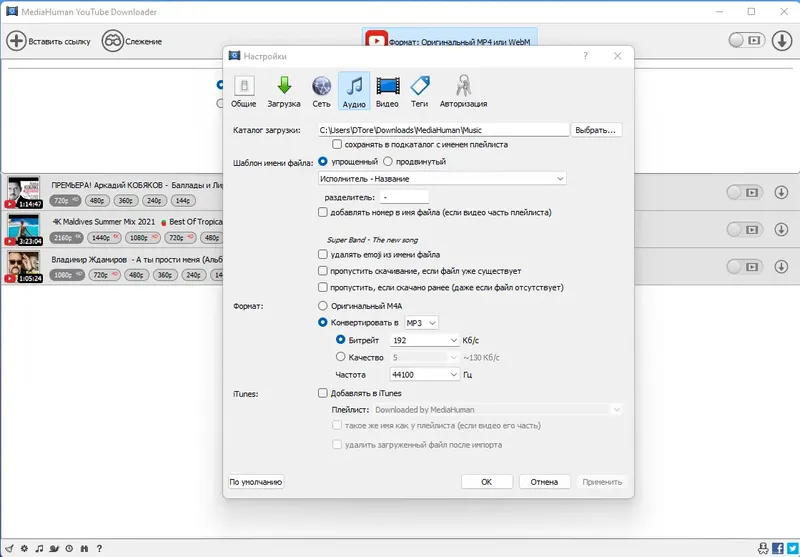
Task: Open the 'Исполнитель - Название' template dropdown
Action: click(x=442, y=179)
